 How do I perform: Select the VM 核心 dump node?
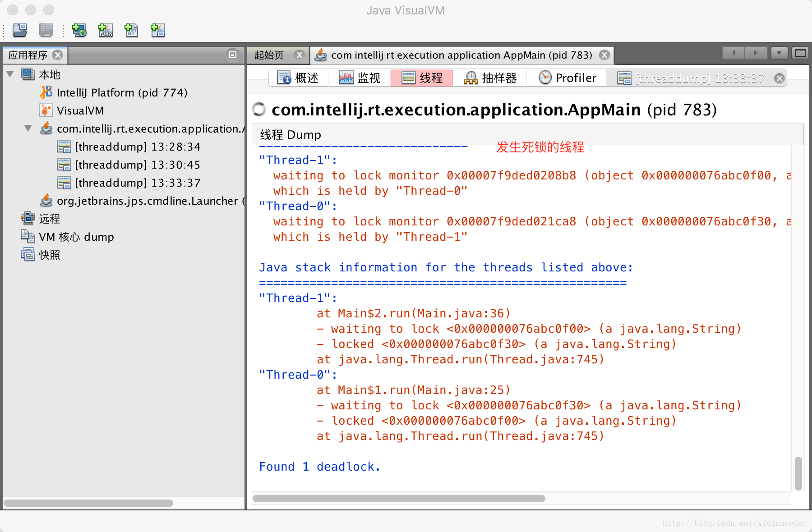tap(76, 237)
